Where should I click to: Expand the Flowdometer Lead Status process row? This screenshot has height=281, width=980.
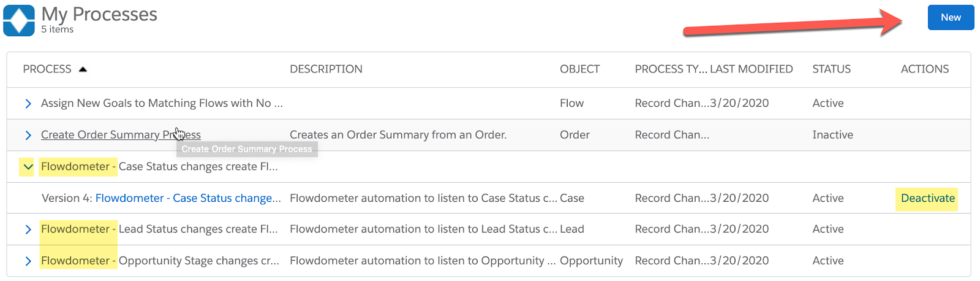(x=28, y=229)
